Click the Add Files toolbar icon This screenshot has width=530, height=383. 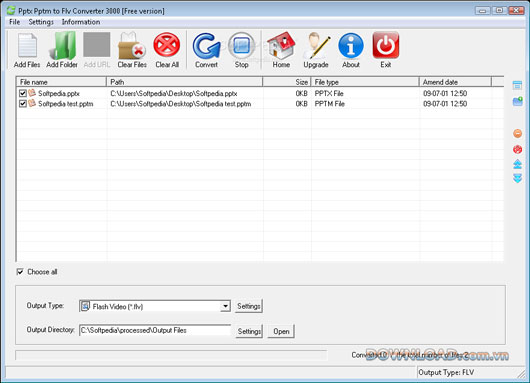(27, 45)
